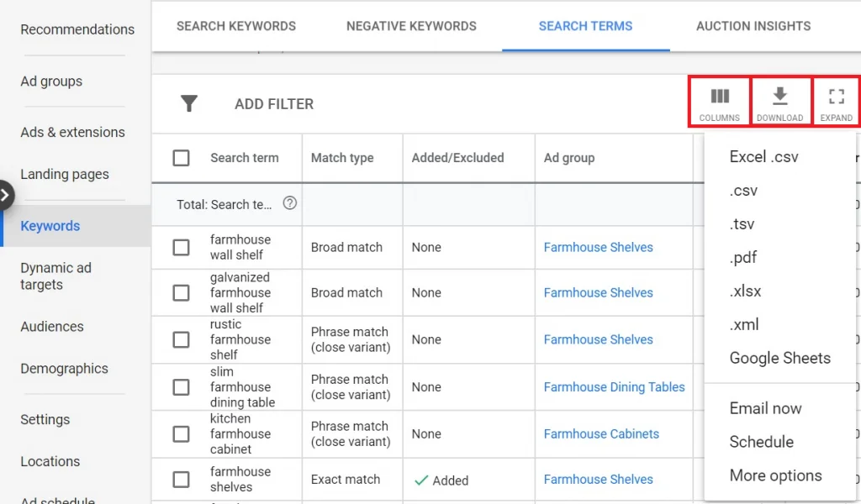
Task: Select kitchen farmhouse cabinet checkbox
Action: pyautogui.click(x=182, y=434)
